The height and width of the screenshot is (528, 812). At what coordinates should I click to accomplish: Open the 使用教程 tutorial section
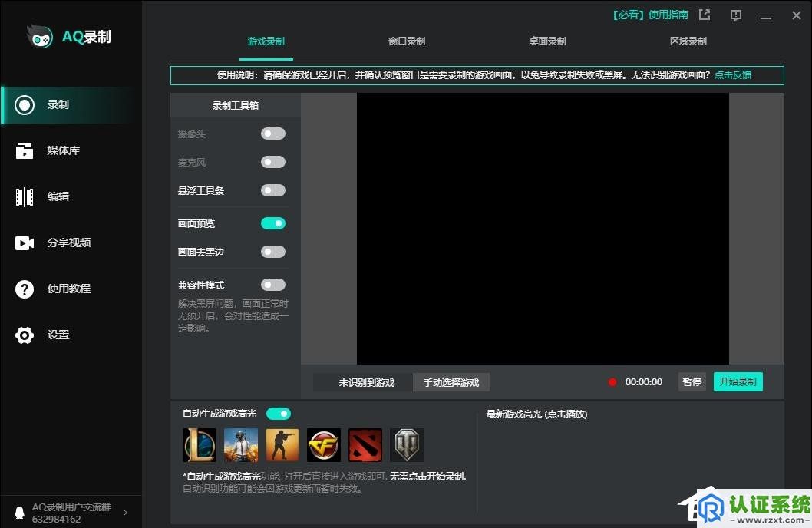point(68,289)
